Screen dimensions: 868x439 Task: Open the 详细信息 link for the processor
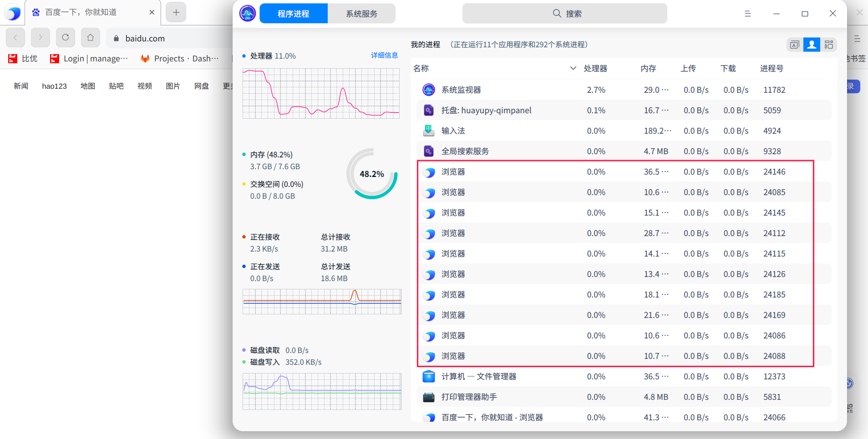(385, 55)
